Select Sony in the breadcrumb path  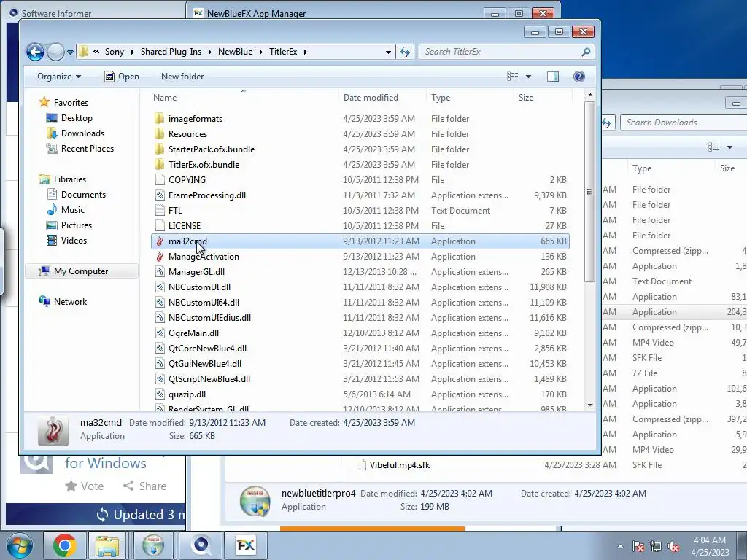[115, 52]
